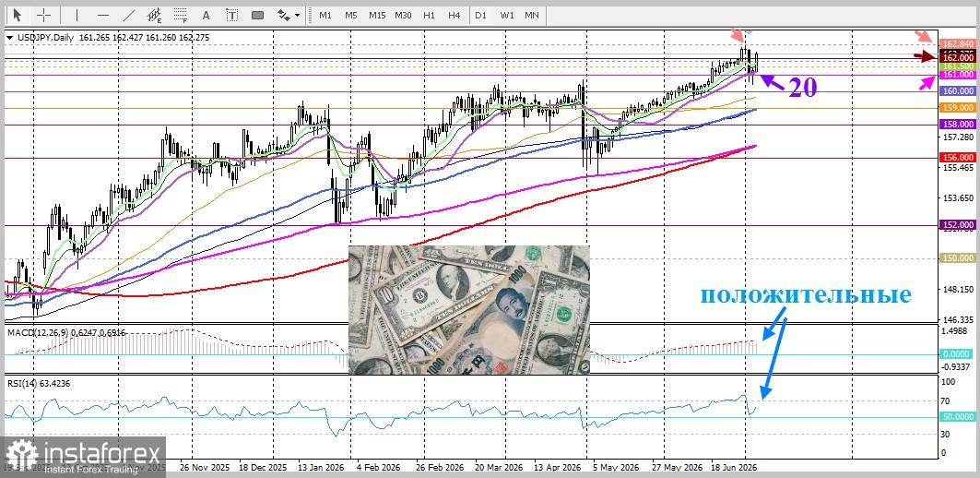This screenshot has width=980, height=478.
Task: Click the USDJPY,Daily chart title text
Action: [44, 38]
